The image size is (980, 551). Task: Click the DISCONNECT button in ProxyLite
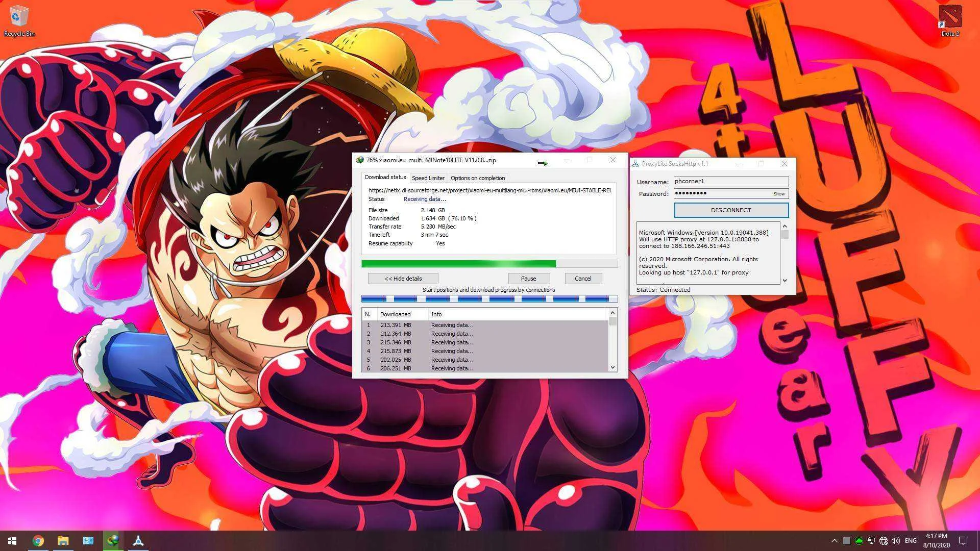click(x=731, y=210)
